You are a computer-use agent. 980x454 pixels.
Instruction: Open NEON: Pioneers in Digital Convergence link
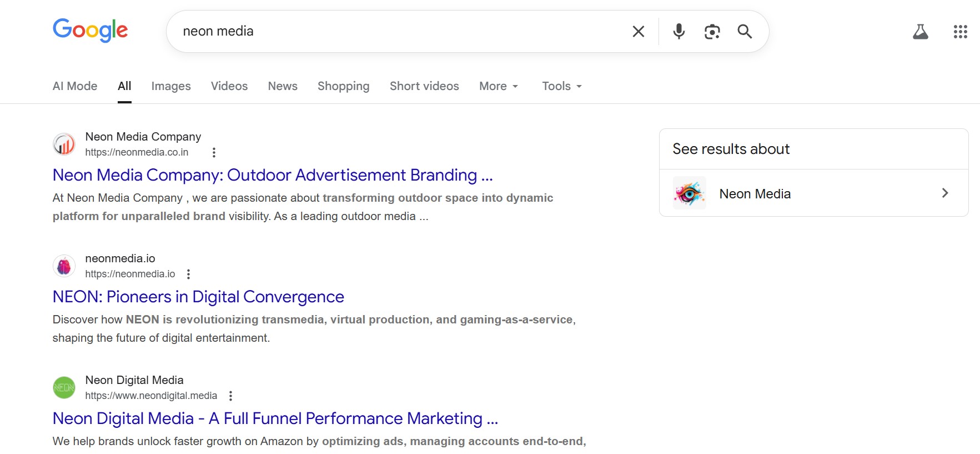(198, 297)
